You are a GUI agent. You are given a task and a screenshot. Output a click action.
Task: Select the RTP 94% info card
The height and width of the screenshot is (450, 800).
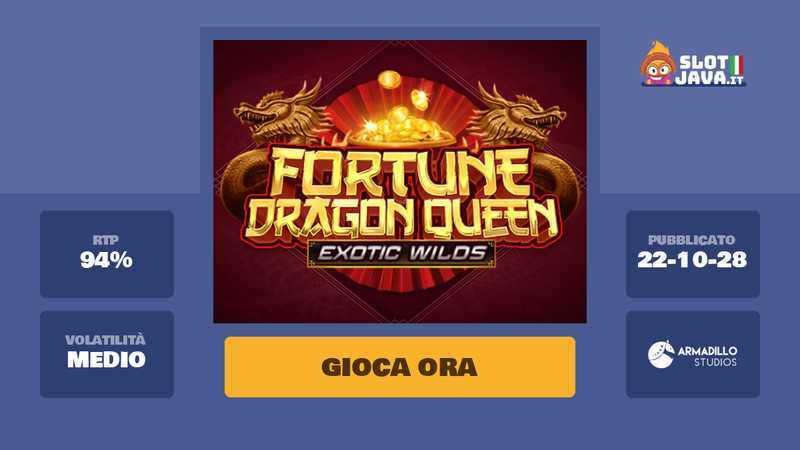pos(107,254)
